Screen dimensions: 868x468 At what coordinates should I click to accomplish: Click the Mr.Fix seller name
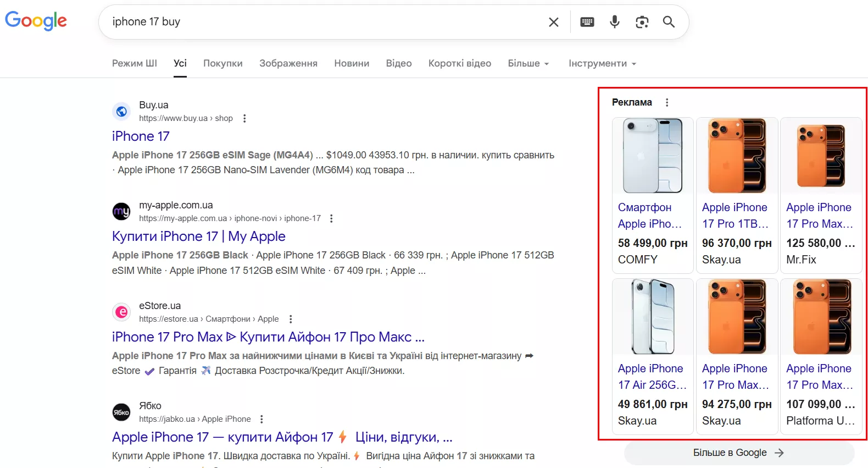801,260
